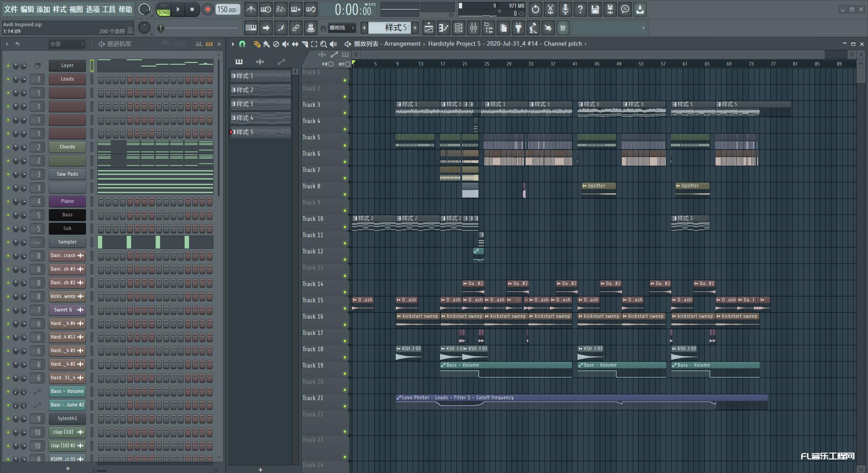Adjust channel rack swing knob
This screenshot has height=473, width=868.
point(166,44)
